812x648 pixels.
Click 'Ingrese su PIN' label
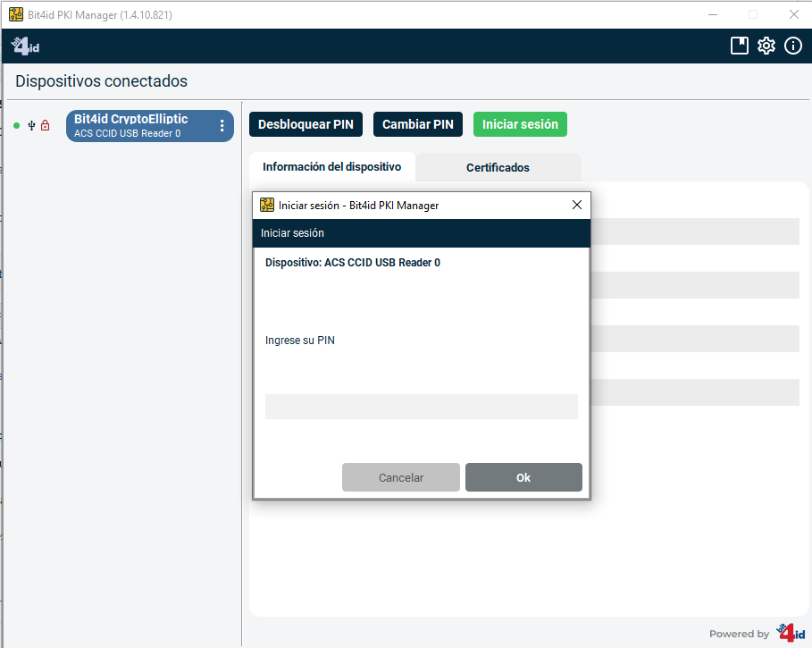(300, 341)
